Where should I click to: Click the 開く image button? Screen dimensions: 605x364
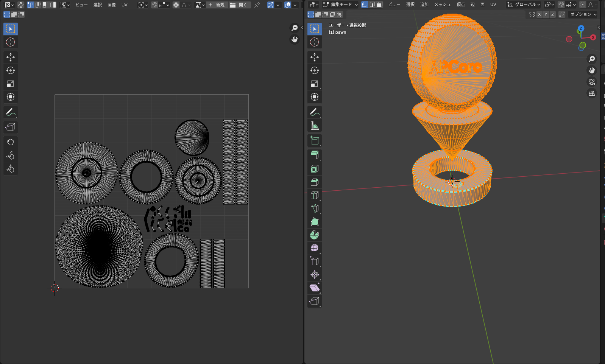[x=239, y=5]
